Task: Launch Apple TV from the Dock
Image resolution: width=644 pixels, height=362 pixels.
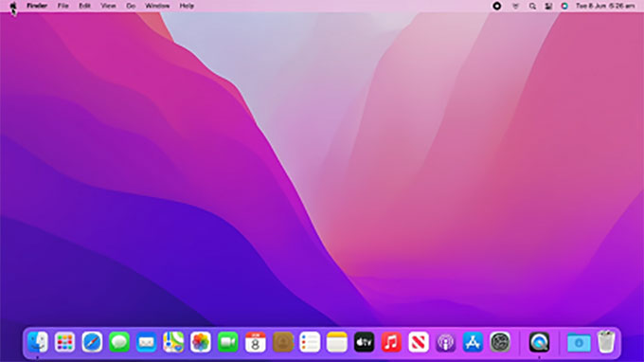Action: point(365,342)
